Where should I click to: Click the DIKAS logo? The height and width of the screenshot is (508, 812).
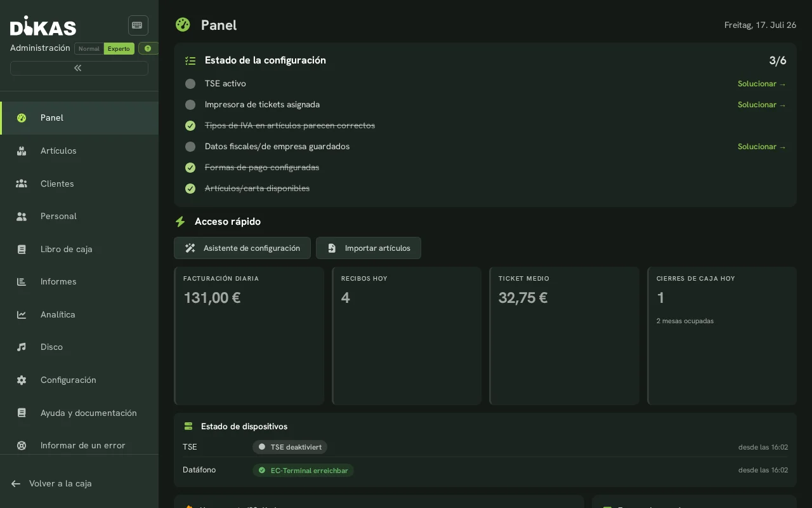[43, 26]
